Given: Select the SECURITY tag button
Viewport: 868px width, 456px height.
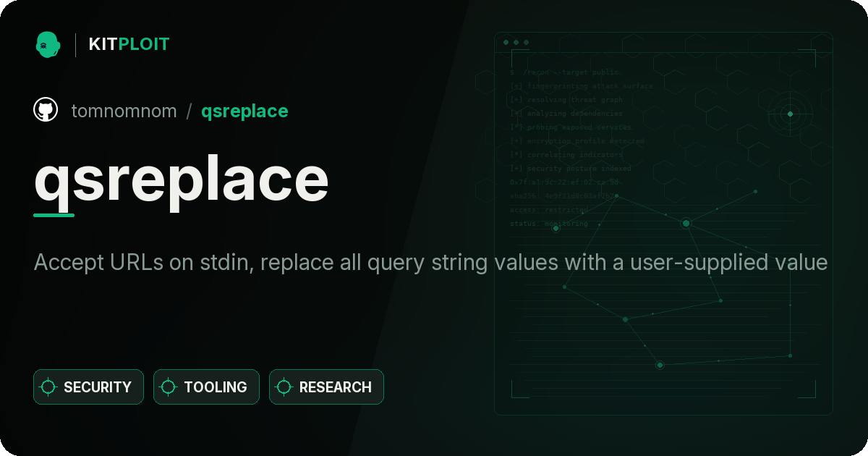Looking at the screenshot, I should click(88, 387).
